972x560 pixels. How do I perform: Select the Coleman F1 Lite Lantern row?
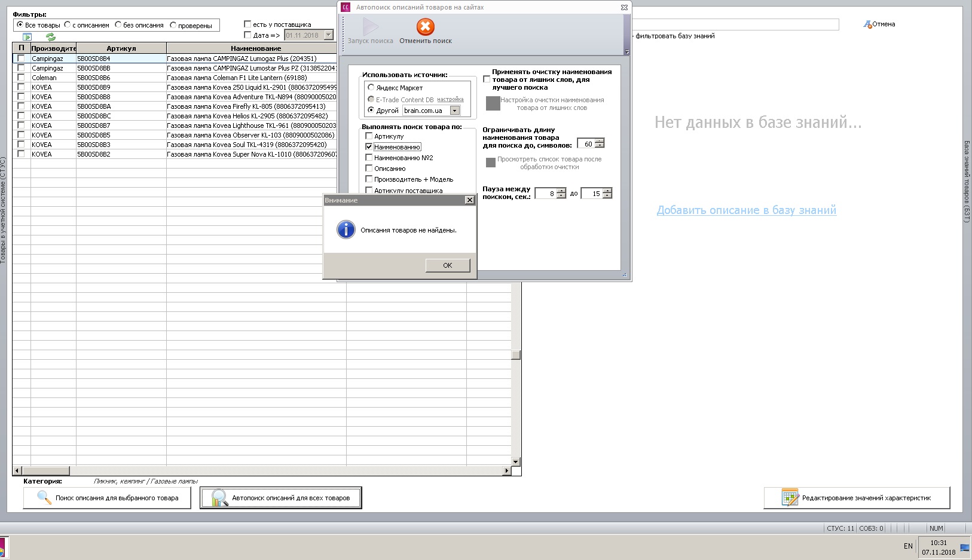[175, 78]
